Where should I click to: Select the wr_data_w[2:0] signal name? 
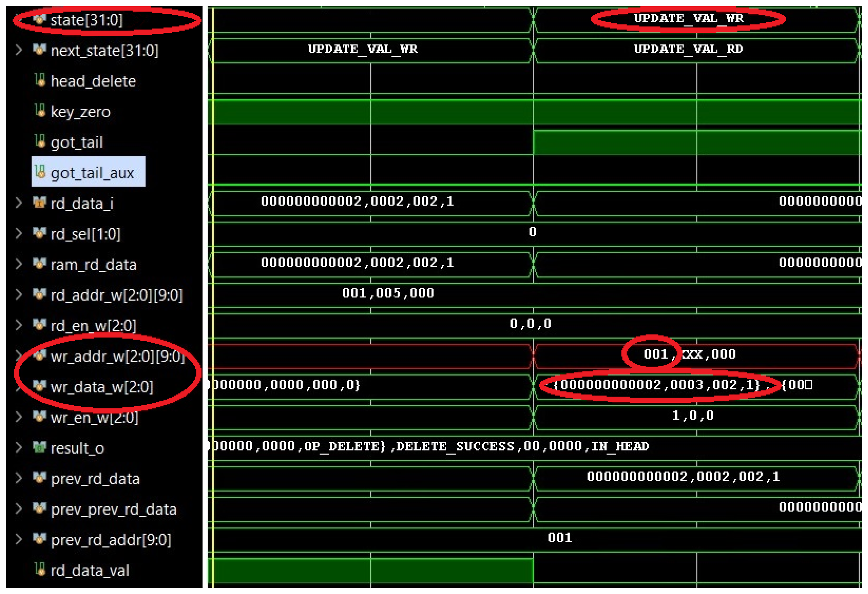click(x=102, y=387)
